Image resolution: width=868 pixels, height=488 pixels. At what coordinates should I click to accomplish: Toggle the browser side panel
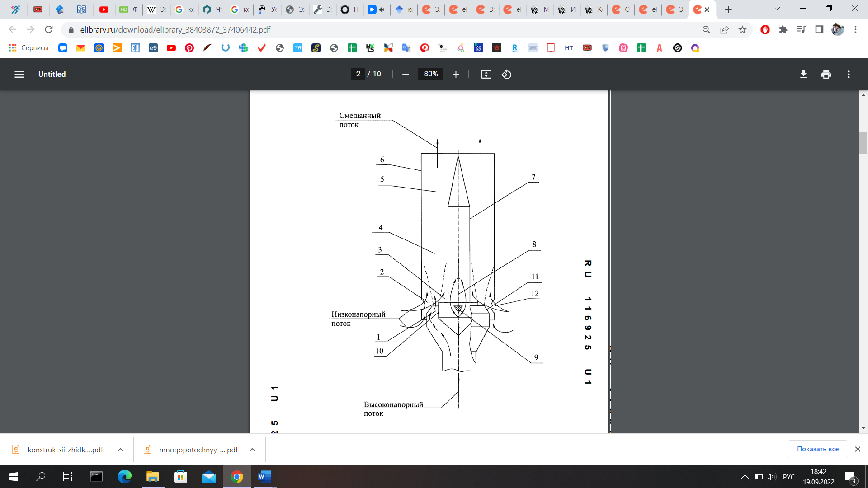[819, 29]
